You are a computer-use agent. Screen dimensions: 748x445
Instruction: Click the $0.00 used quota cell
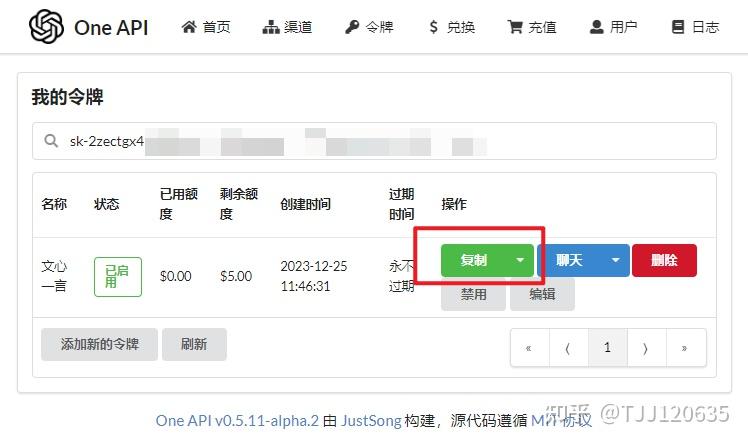tap(176, 276)
